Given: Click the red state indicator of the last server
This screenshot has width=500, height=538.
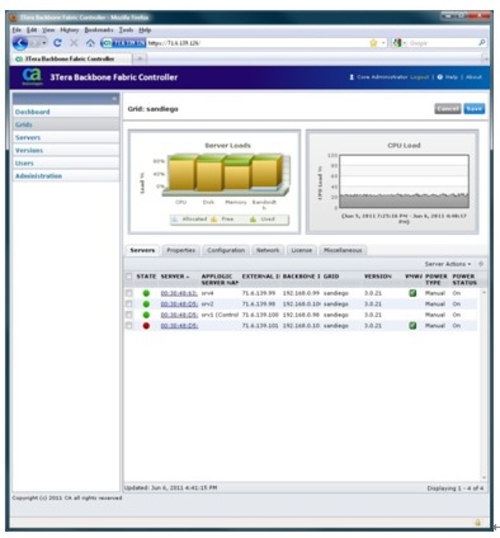Looking at the screenshot, I should tap(146, 326).
